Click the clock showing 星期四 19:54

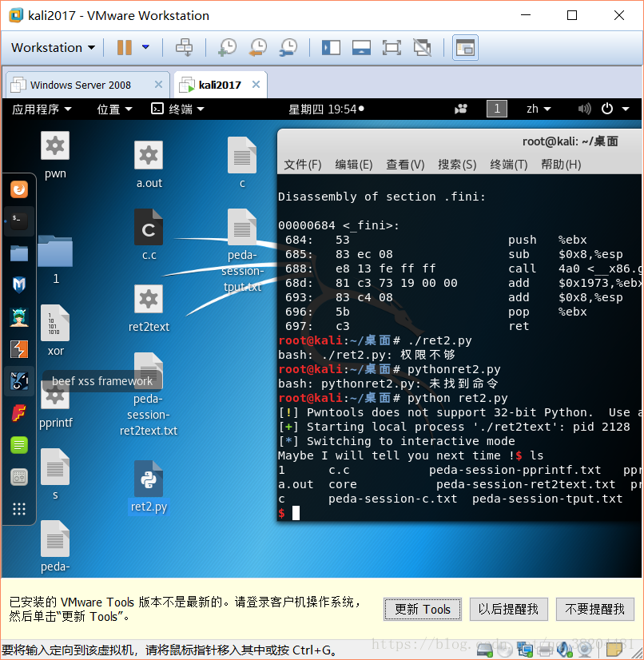pyautogui.click(x=326, y=109)
